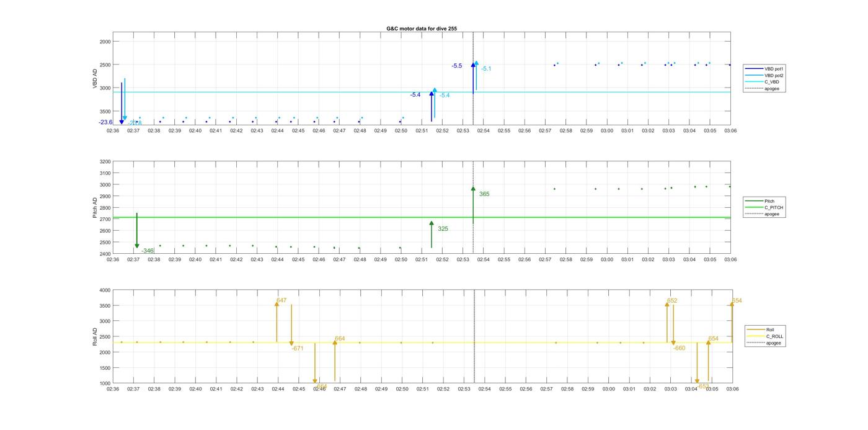The image size is (868, 430).
Task: Click the "1000" tick on Roll AD axis
Action: point(105,383)
